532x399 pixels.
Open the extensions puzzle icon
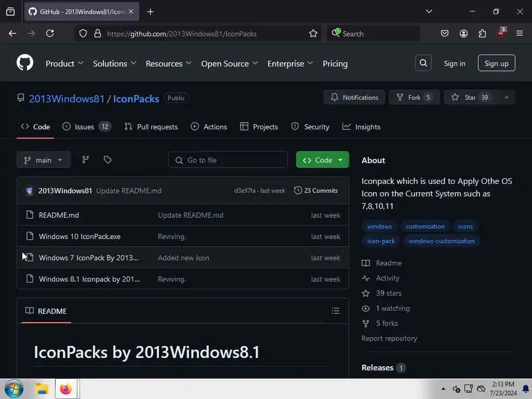pyautogui.click(x=482, y=33)
